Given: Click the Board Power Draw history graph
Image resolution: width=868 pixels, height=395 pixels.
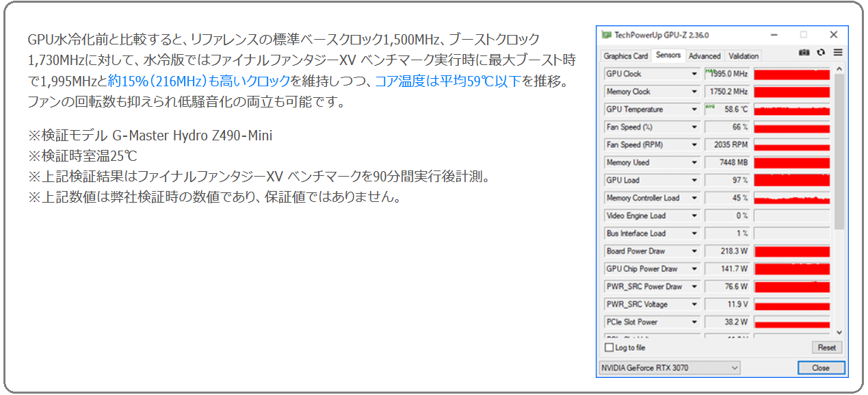Looking at the screenshot, I should (x=792, y=251).
